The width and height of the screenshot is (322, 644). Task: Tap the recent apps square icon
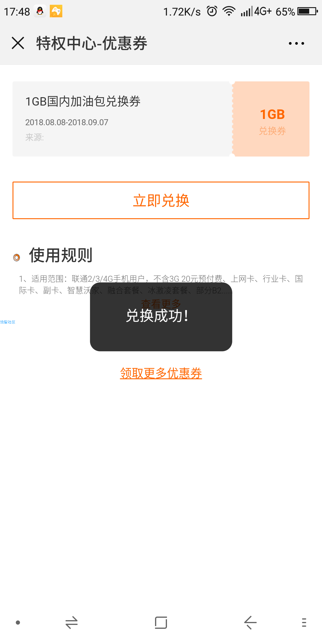[x=161, y=623]
